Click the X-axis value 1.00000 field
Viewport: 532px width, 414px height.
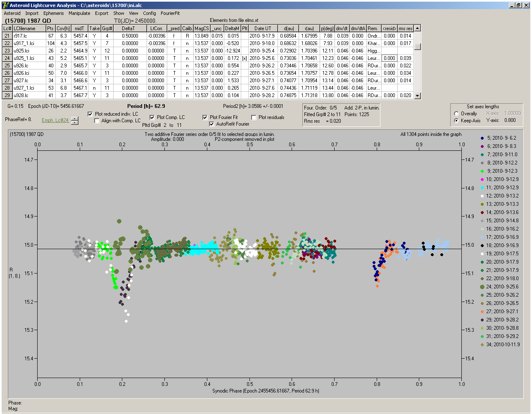[512, 113]
